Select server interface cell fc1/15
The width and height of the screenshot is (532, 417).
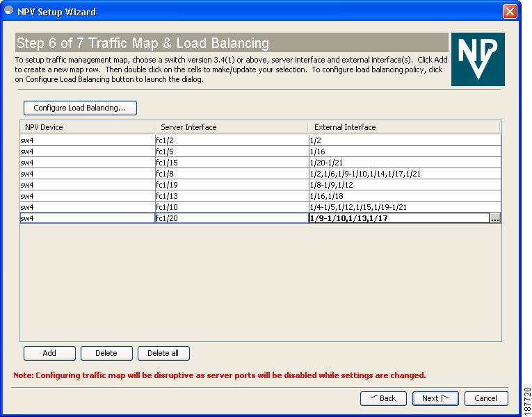[232, 163]
